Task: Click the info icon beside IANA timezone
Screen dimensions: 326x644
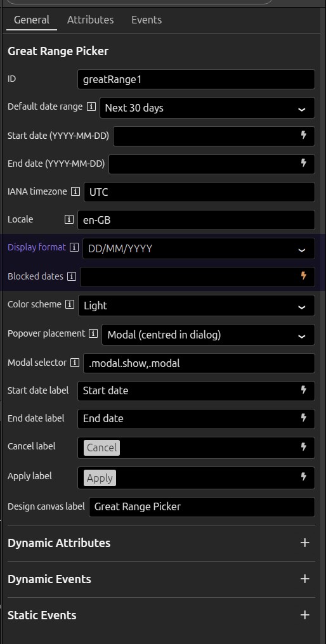Action: tap(75, 191)
